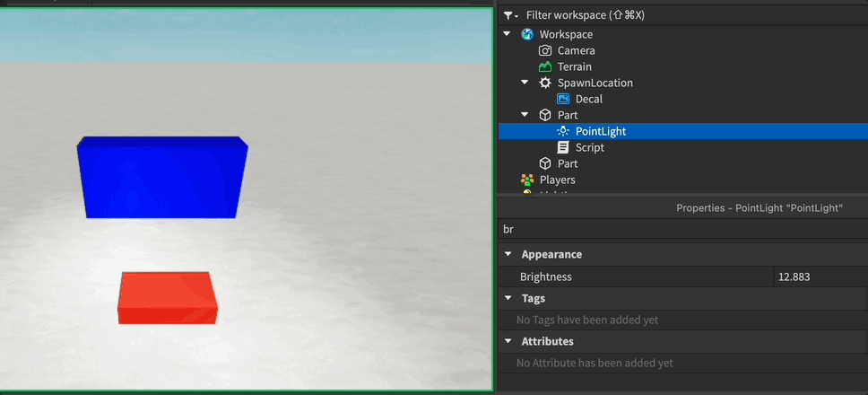Click the PointLight bulb icon
868x395 pixels.
tap(563, 131)
